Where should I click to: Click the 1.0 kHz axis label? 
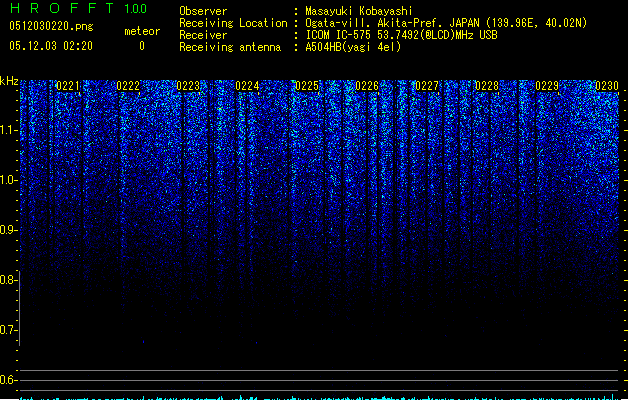[x=8, y=180]
